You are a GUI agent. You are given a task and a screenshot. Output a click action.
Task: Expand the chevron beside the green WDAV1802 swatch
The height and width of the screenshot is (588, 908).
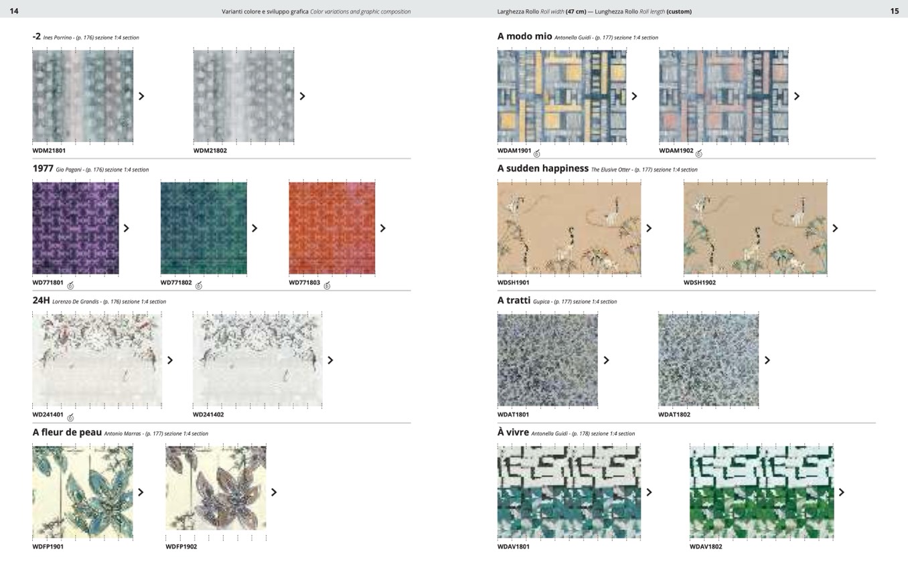coord(842,492)
